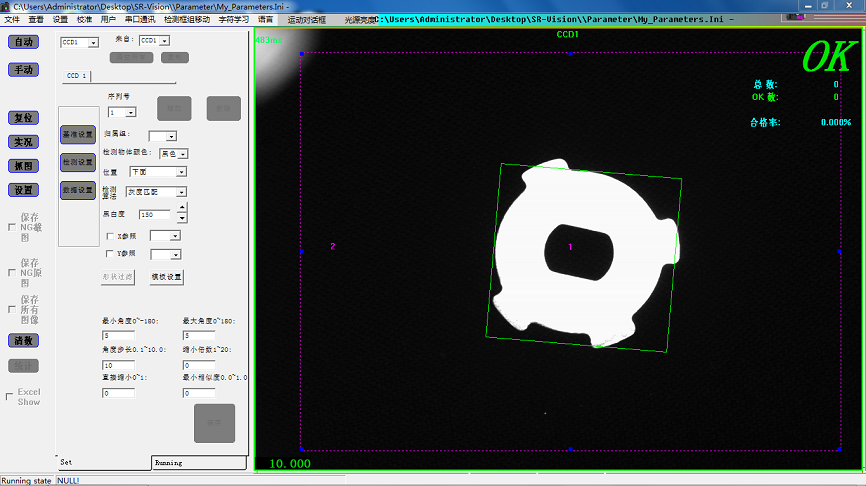
Task: Start live view with 实况 button
Action: [x=22, y=142]
